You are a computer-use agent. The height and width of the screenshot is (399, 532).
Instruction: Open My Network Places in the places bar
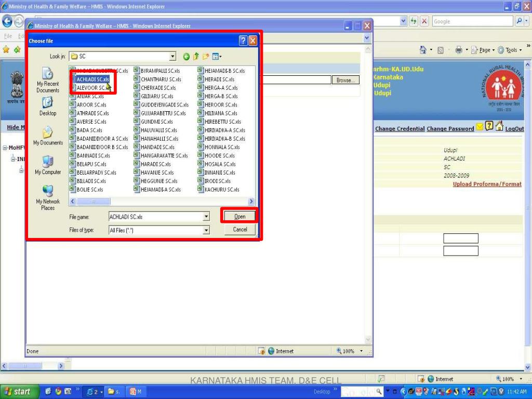pos(48,198)
